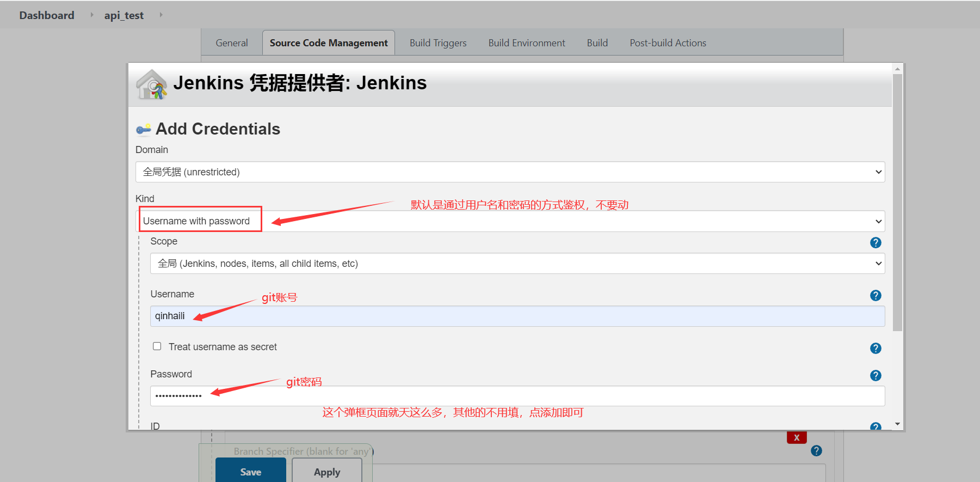This screenshot has width=980, height=482.
Task: Open the Dashboard breadcrumb link
Action: click(47, 15)
